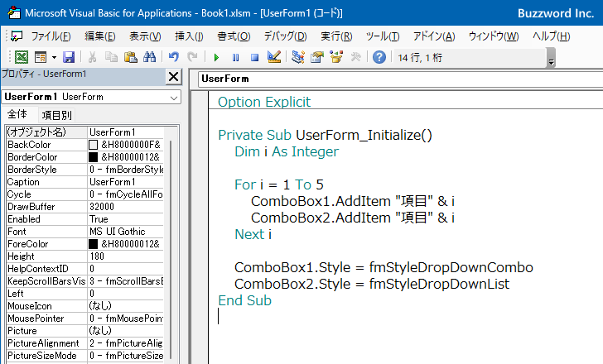This screenshot has height=364, width=603.
Task: Click the Caption value UserForm1
Action: click(113, 182)
